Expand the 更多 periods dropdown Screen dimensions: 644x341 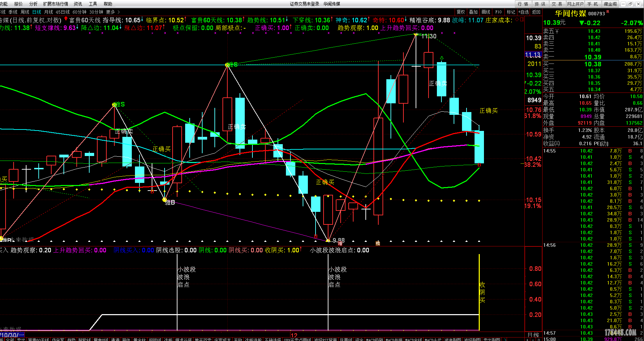(113, 12)
